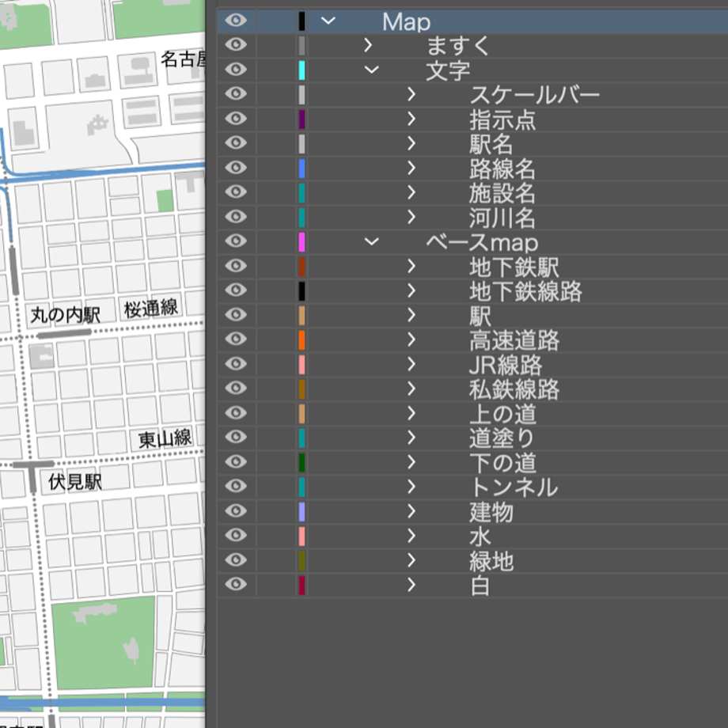Expand the 地下鉄駅 sublayer
The height and width of the screenshot is (728, 728).
(x=411, y=266)
